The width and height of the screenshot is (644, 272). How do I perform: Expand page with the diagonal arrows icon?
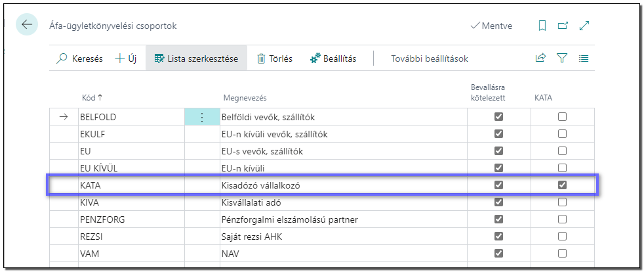tap(584, 26)
